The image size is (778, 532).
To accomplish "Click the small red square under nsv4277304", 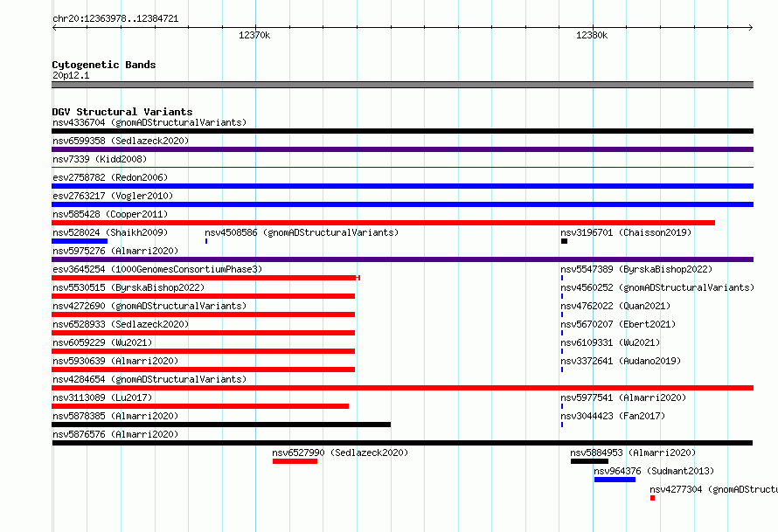I will (x=652, y=498).
